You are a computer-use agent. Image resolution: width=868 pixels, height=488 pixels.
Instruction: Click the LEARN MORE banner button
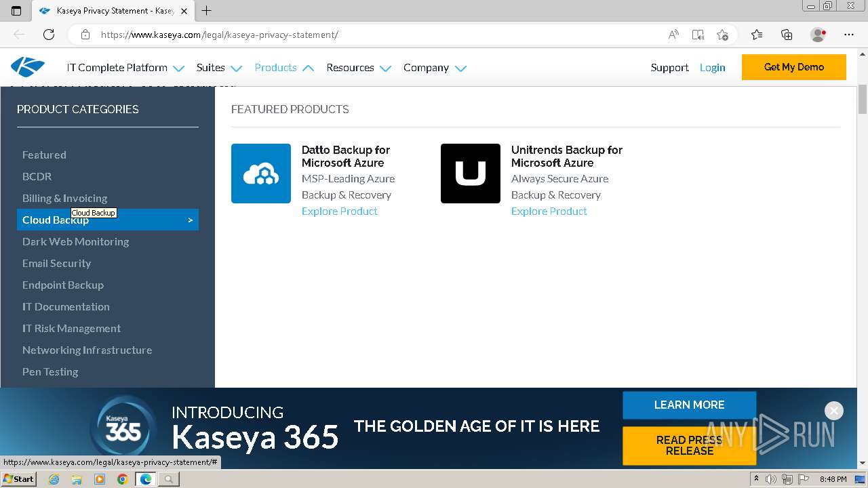click(x=689, y=405)
